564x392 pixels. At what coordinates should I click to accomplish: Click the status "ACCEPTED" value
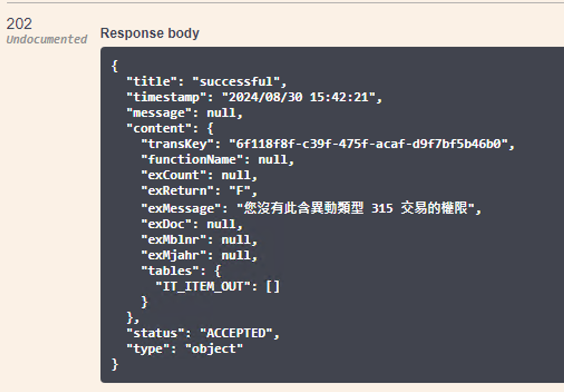pyautogui.click(x=236, y=333)
